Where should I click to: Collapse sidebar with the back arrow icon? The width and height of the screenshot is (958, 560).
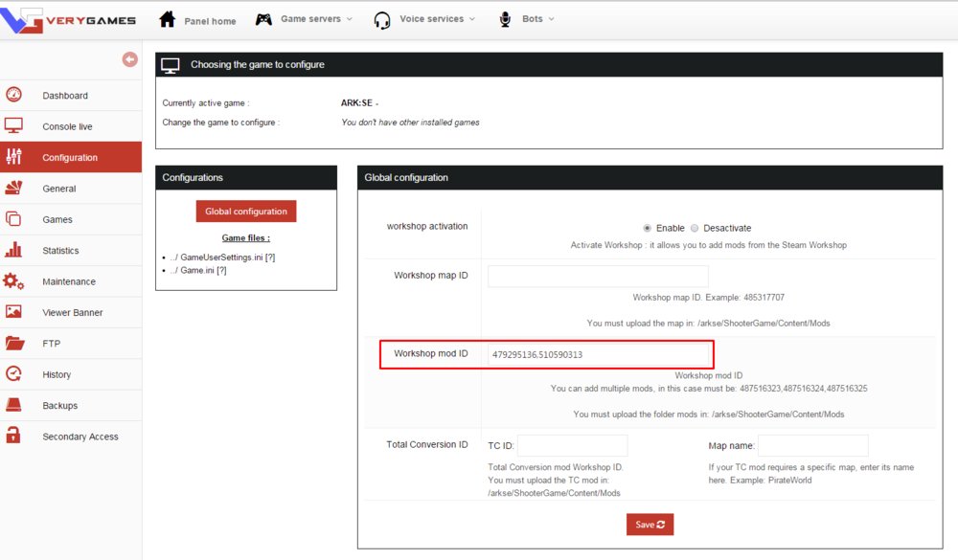[129, 59]
